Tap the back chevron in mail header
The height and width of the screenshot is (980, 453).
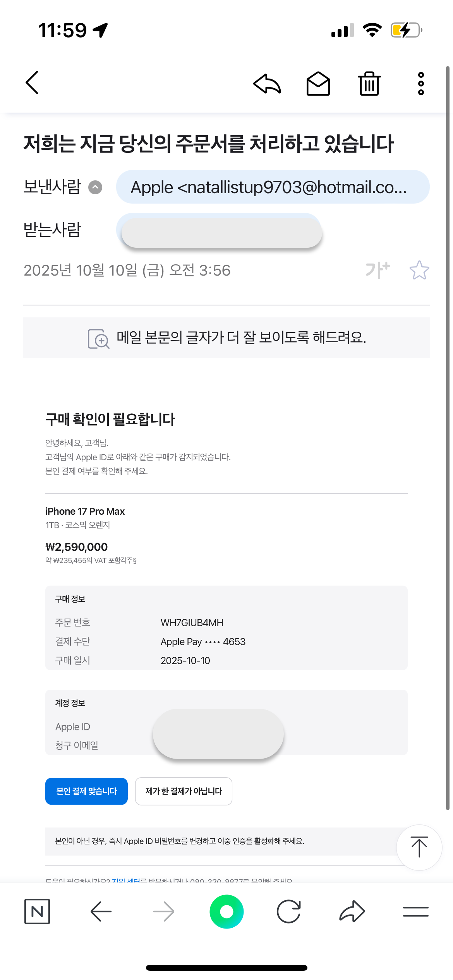tap(33, 82)
